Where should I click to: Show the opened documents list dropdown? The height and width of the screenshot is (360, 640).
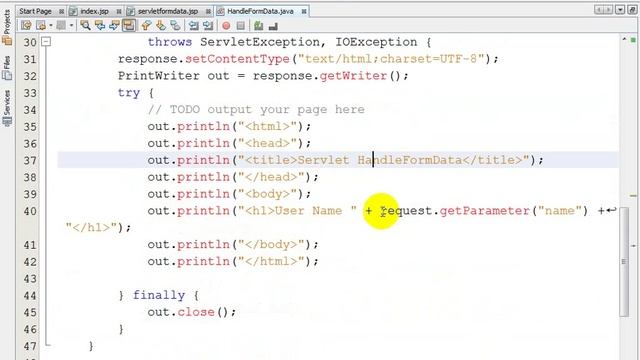click(x=620, y=10)
